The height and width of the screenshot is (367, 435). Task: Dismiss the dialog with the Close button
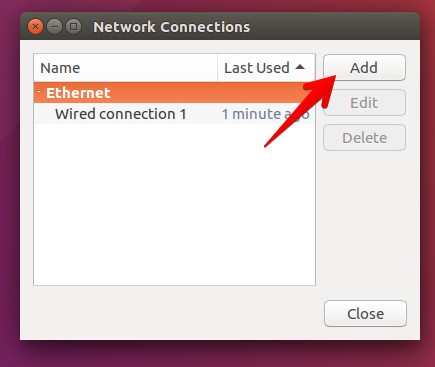[365, 314]
